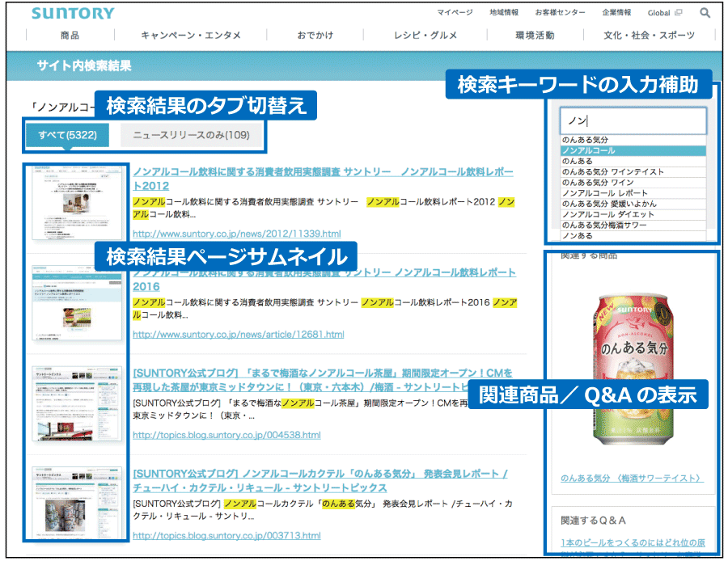Image resolution: width=728 pixels, height=561 pixels.
Task: Open マイページ link
Action: pyautogui.click(x=455, y=12)
